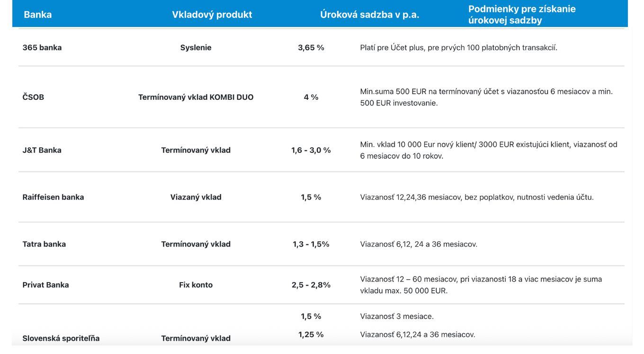The image size is (644, 354).
Task: Select the Tatra banka bank name
Action: click(x=44, y=244)
